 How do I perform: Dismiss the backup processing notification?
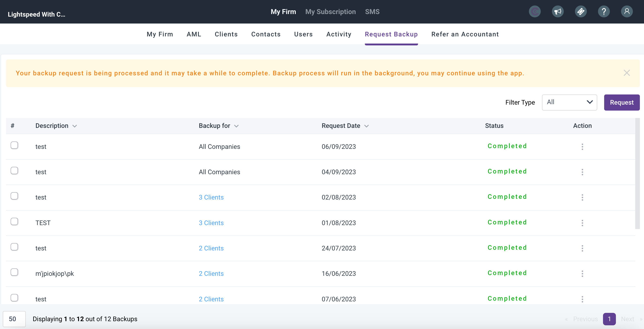(x=626, y=73)
